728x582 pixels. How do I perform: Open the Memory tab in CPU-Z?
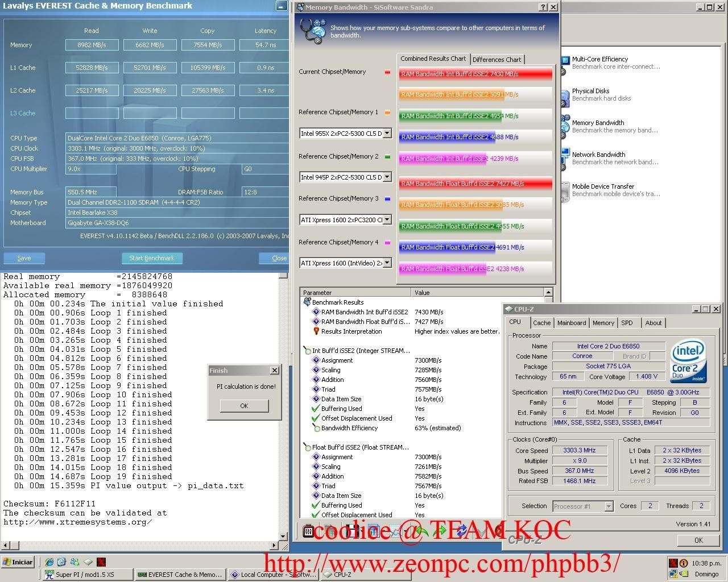(603, 323)
